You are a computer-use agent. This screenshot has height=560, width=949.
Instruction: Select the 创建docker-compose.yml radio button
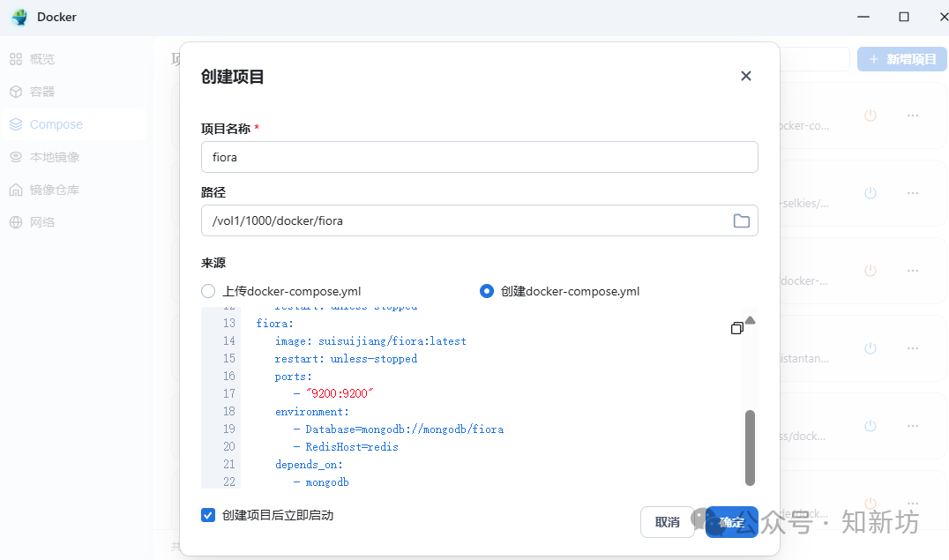pos(486,290)
